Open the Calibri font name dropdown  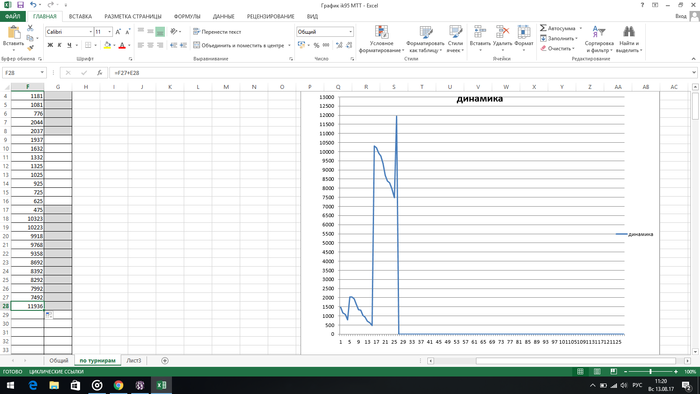pos(91,32)
